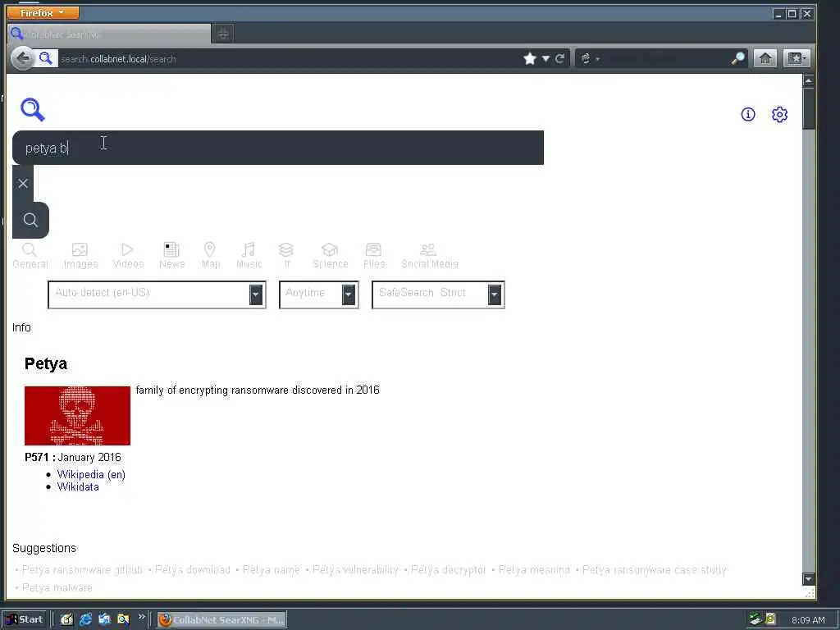Open preferences gear icon
The height and width of the screenshot is (630, 840).
[x=779, y=114]
